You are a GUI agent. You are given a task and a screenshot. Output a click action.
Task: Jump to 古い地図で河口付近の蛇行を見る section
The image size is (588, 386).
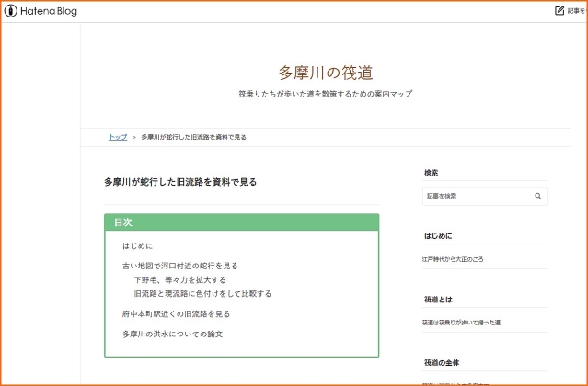pyautogui.click(x=180, y=266)
